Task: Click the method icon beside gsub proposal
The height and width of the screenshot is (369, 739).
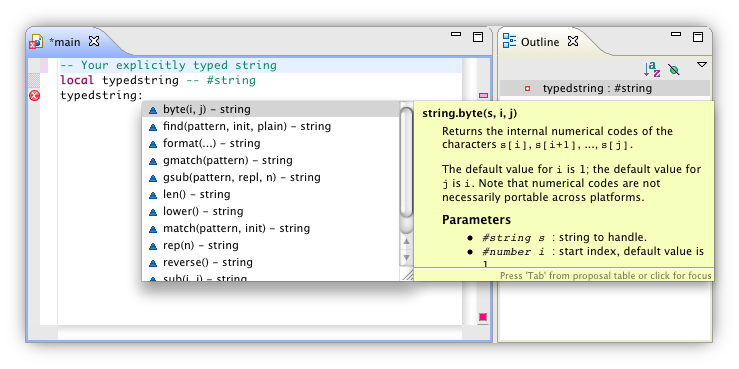Action: tap(153, 178)
